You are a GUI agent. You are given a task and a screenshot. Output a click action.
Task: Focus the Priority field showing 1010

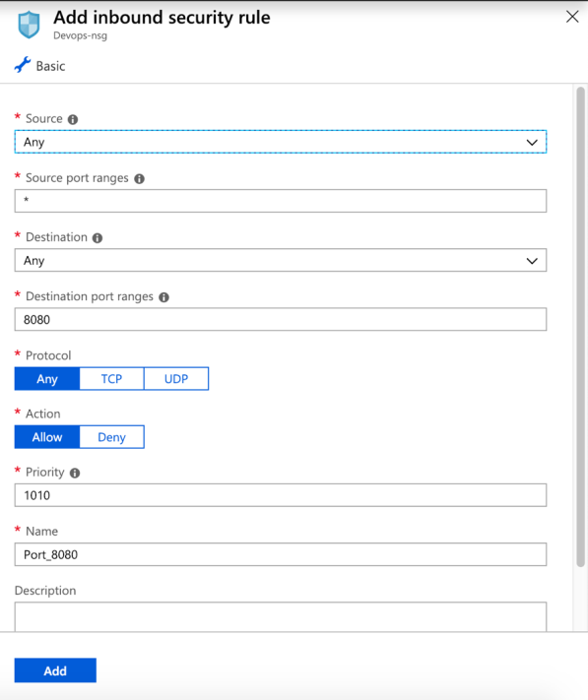point(281,495)
